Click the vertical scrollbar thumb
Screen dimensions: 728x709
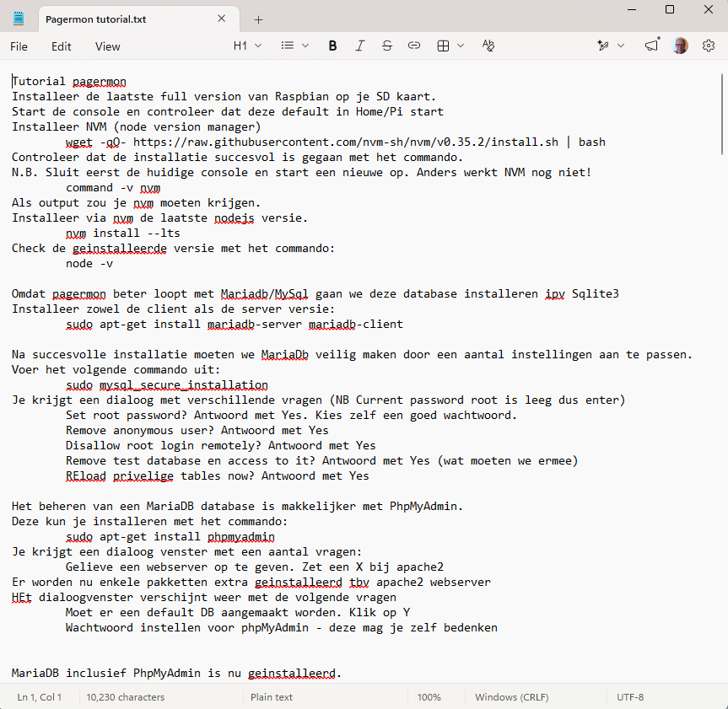[x=722, y=114]
